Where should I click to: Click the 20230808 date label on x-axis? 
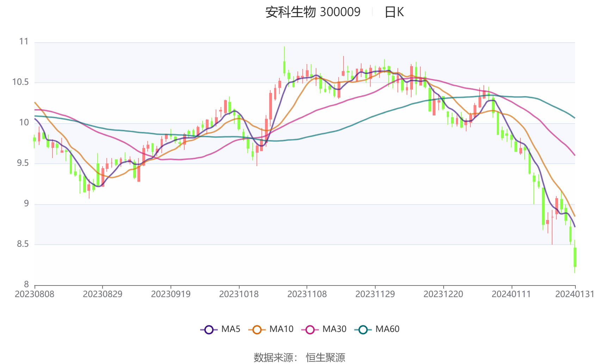click(x=35, y=294)
